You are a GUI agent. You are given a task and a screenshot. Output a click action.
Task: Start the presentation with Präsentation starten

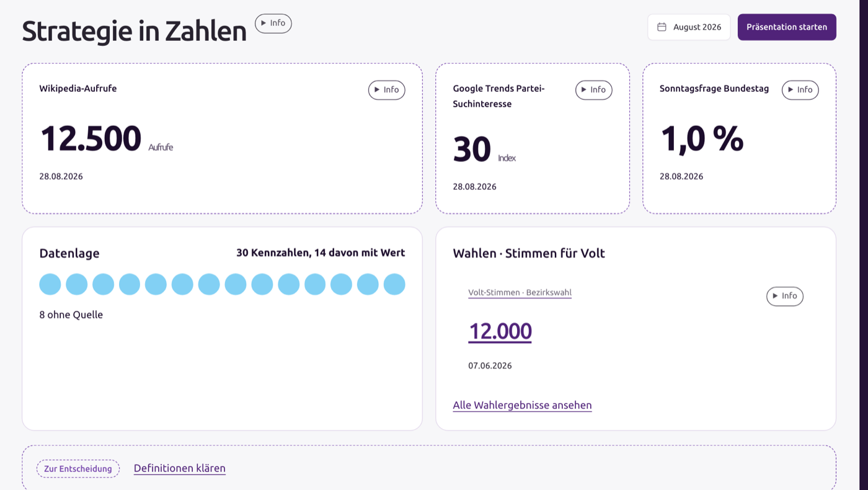(x=787, y=27)
